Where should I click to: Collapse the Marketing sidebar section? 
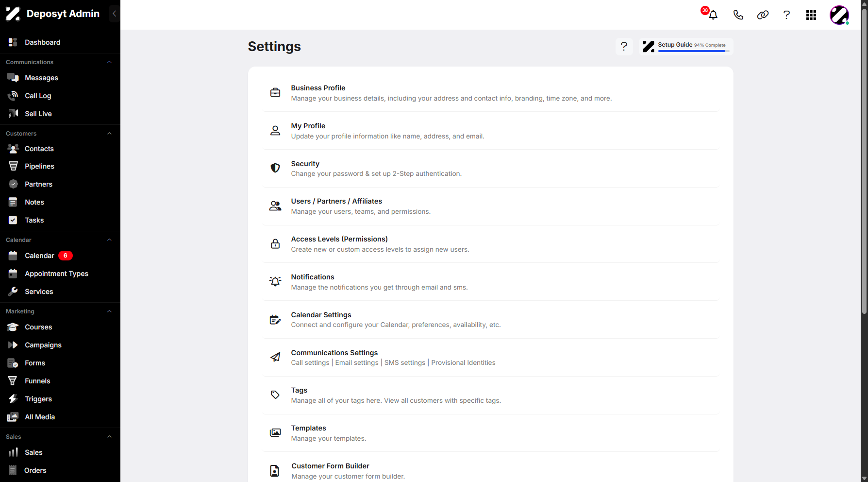point(109,311)
